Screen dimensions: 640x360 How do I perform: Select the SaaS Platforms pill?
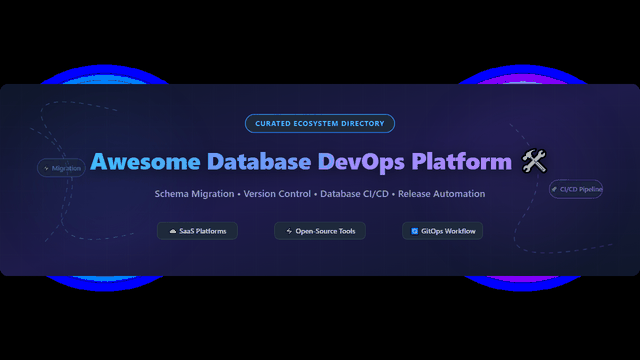[197, 231]
